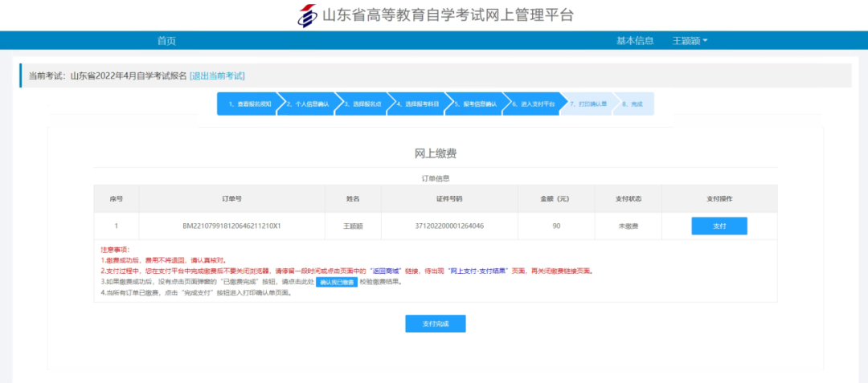Click the 订单信息 caption
The image size is (868, 383).
(436, 178)
